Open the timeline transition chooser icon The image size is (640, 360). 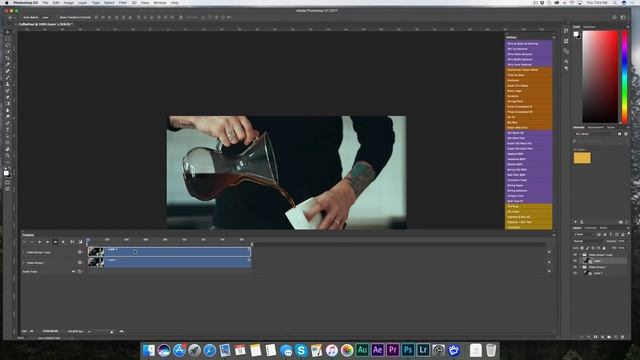(x=80, y=242)
